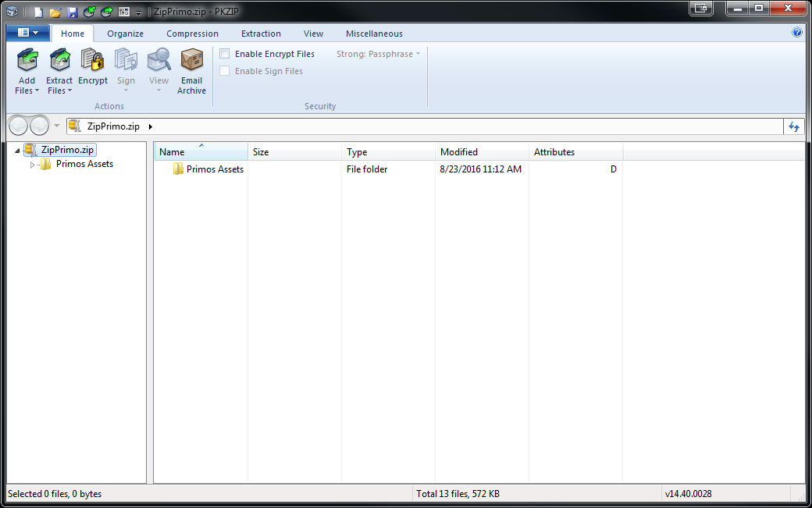
Task: Click Total 13 files, 572 KB status
Action: pyautogui.click(x=458, y=494)
